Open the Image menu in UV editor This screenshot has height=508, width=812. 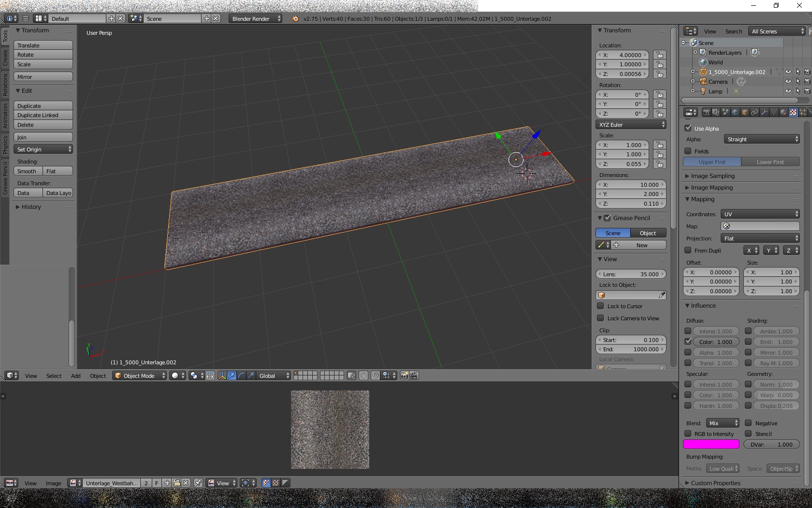pyautogui.click(x=53, y=483)
